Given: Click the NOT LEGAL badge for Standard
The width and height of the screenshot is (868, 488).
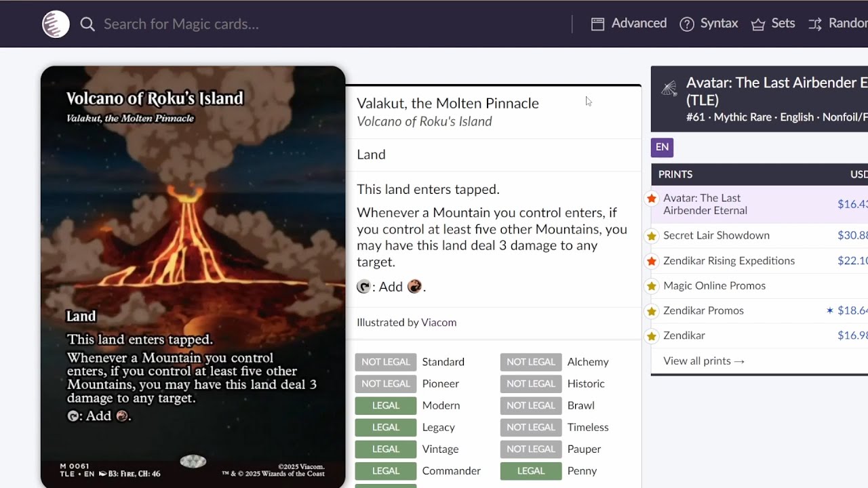Looking at the screenshot, I should (385, 362).
